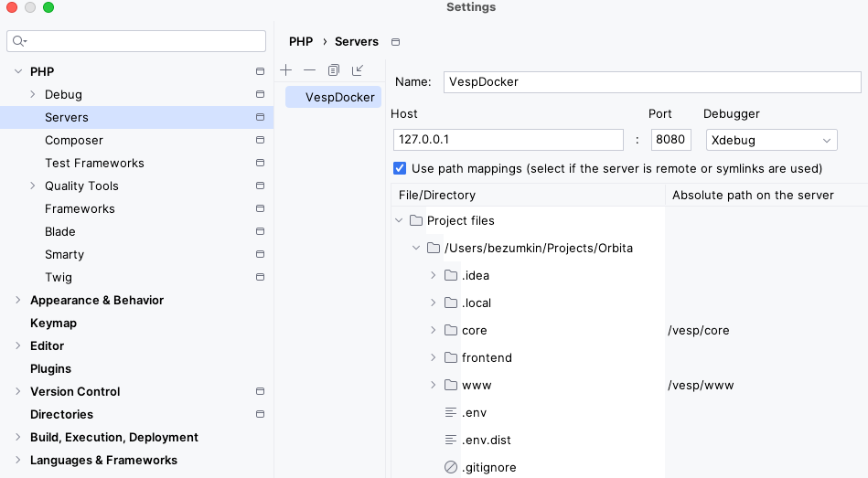The height and width of the screenshot is (478, 868).
Task: Click the folder icon for www directory
Action: [450, 385]
